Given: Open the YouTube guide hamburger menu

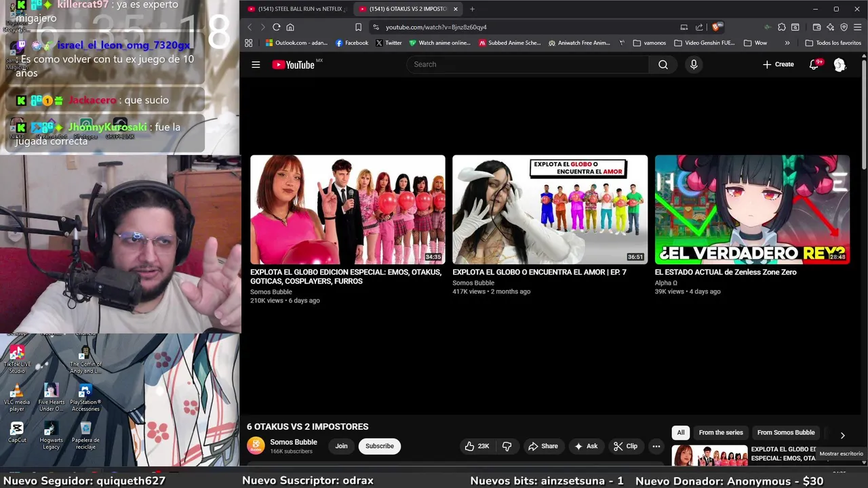Looking at the screenshot, I should [256, 64].
